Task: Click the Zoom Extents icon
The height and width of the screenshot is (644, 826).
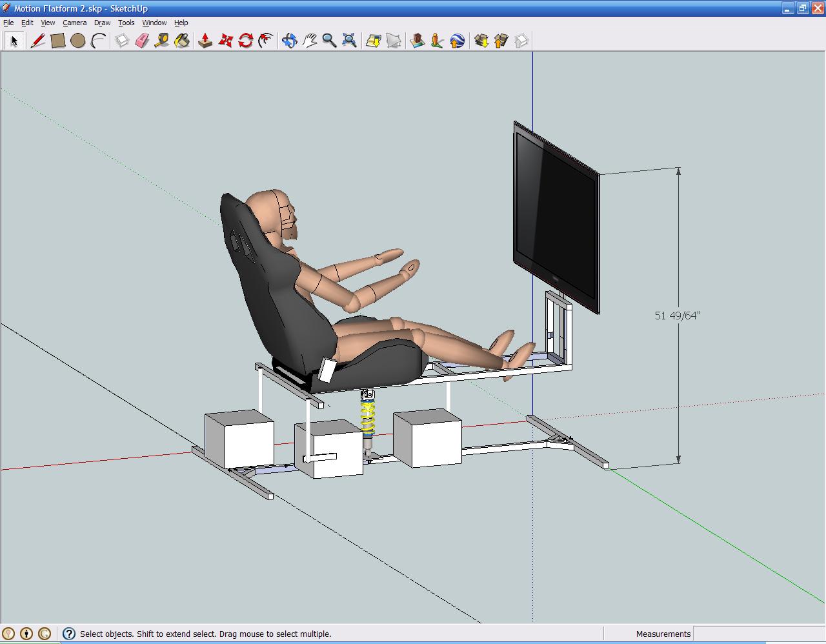Action: click(349, 41)
